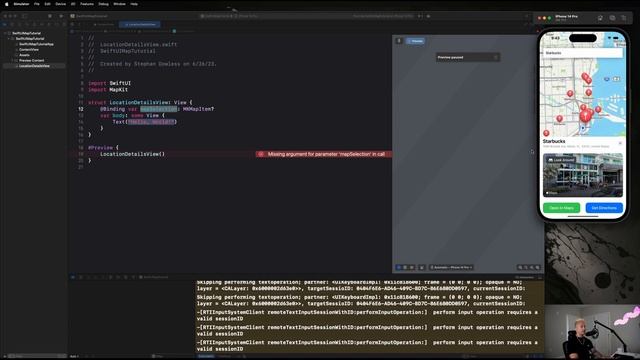This screenshot has height=360, width=640.
Task: Select ContentView in the project navigator
Action: [x=29, y=49]
